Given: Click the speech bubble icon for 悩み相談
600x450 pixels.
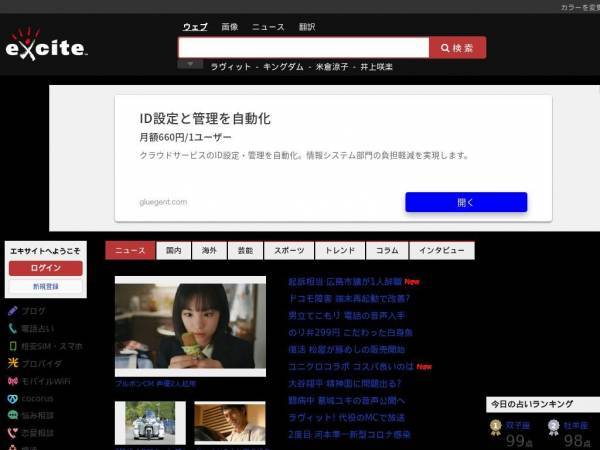Looking at the screenshot, I should [x=13, y=415].
